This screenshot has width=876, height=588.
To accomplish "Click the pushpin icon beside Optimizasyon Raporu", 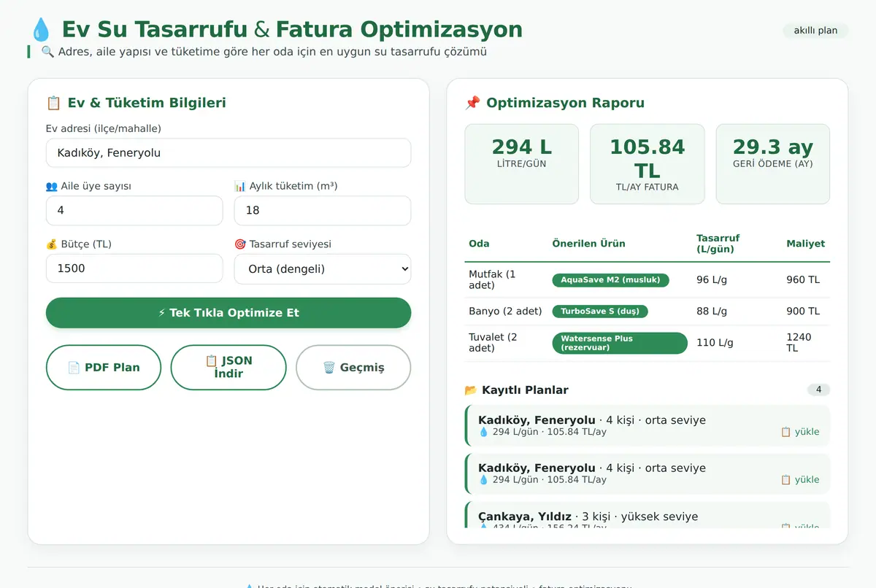I will tap(472, 103).
